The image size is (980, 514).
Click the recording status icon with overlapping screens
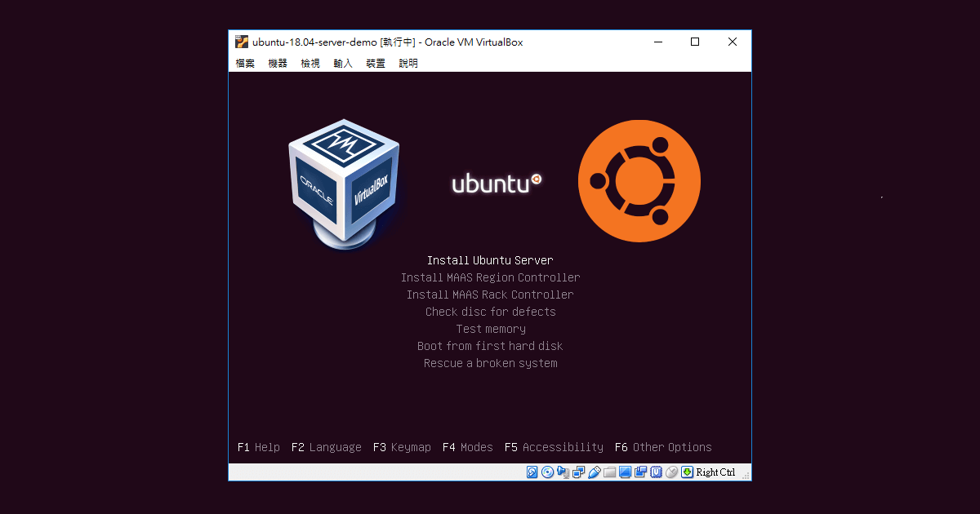[x=640, y=472]
